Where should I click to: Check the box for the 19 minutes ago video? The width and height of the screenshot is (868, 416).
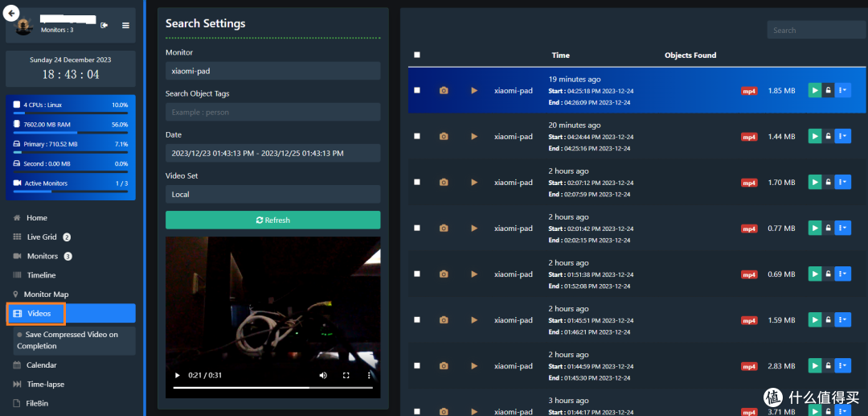(x=416, y=91)
